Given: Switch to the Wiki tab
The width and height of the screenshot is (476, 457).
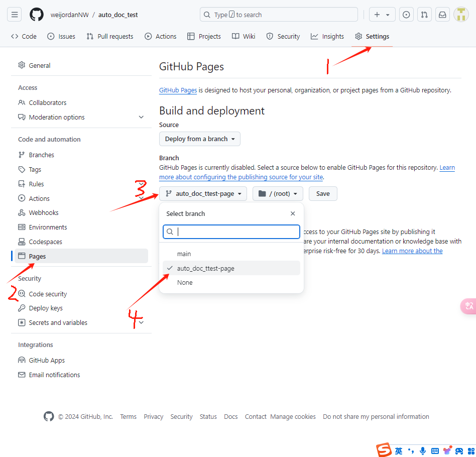Looking at the screenshot, I should pos(244,37).
